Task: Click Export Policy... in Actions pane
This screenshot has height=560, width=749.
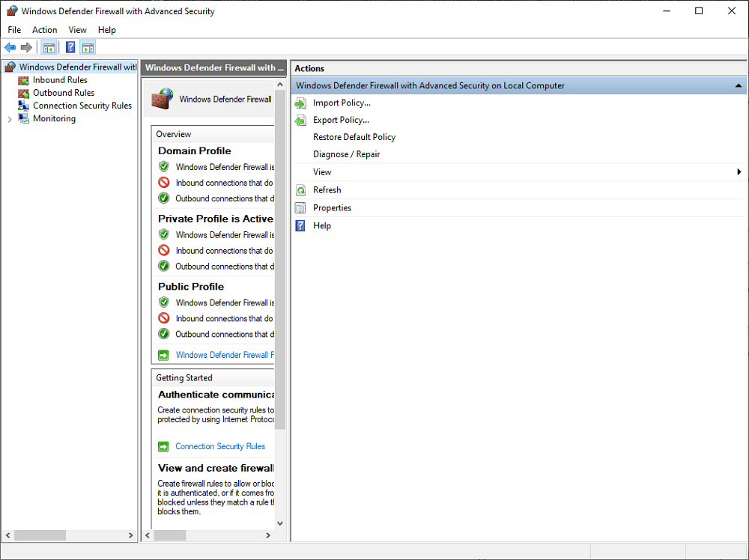Action: [x=341, y=120]
